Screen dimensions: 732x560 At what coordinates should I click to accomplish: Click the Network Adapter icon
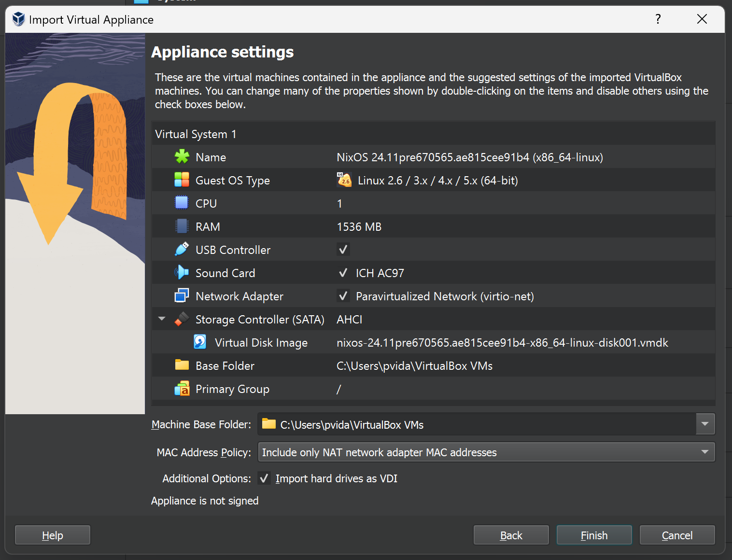182,296
